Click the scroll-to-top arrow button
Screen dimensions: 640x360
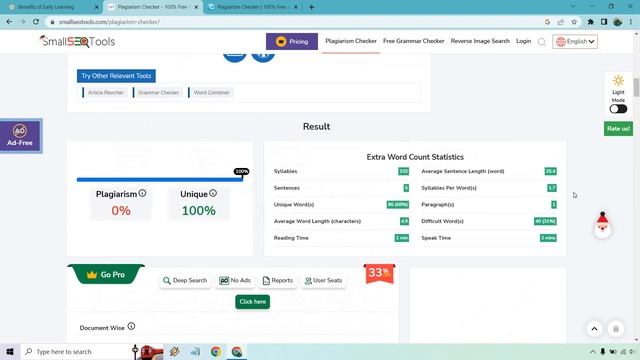(594, 329)
